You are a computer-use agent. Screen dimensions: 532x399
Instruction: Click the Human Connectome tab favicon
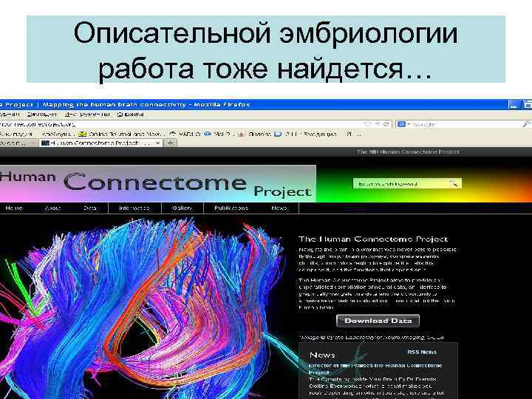pos(45,143)
